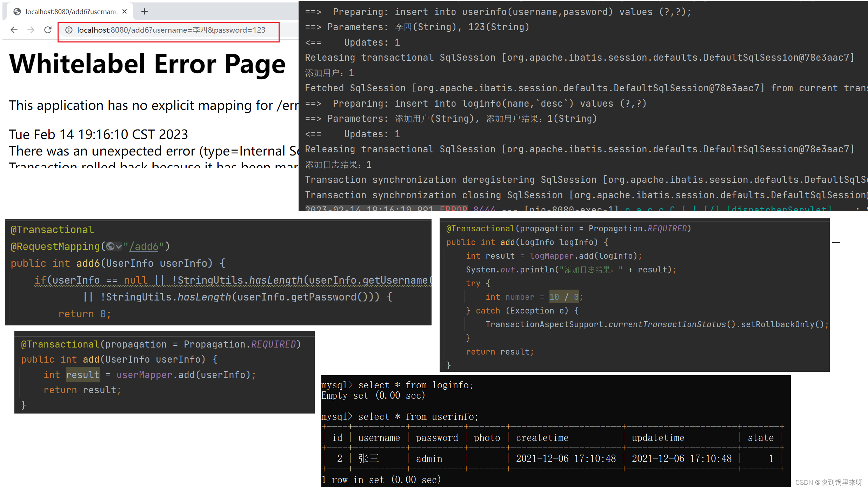Click the "state" column header
The width and height of the screenshot is (868, 489).
(761, 438)
